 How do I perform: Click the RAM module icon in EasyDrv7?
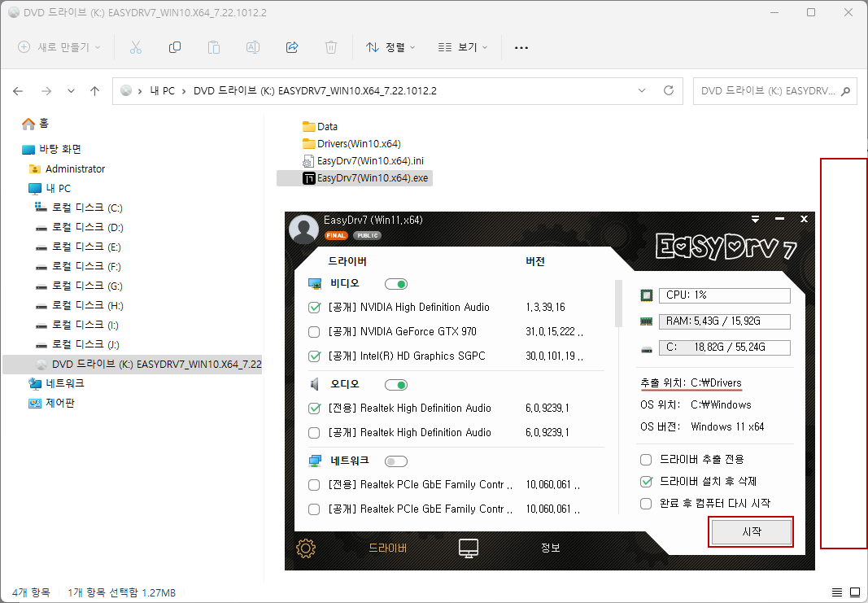point(646,321)
